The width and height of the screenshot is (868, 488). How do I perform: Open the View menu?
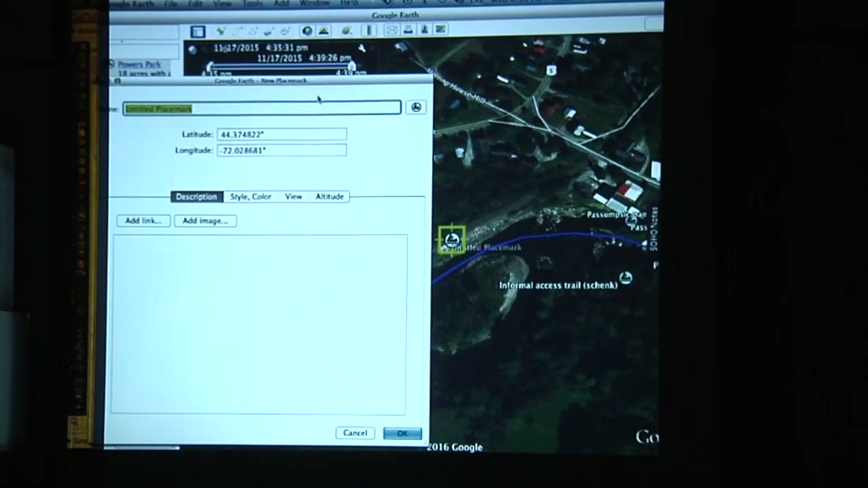click(222, 4)
